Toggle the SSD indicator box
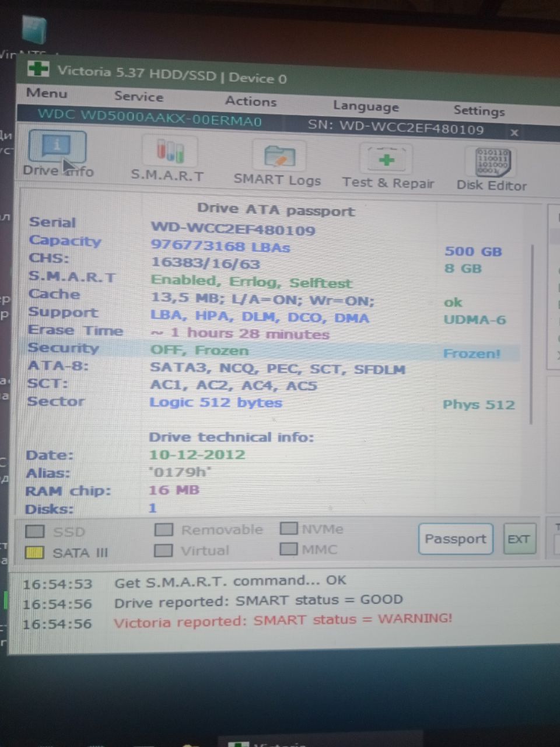Image resolution: width=560 pixels, height=747 pixels. (36, 531)
